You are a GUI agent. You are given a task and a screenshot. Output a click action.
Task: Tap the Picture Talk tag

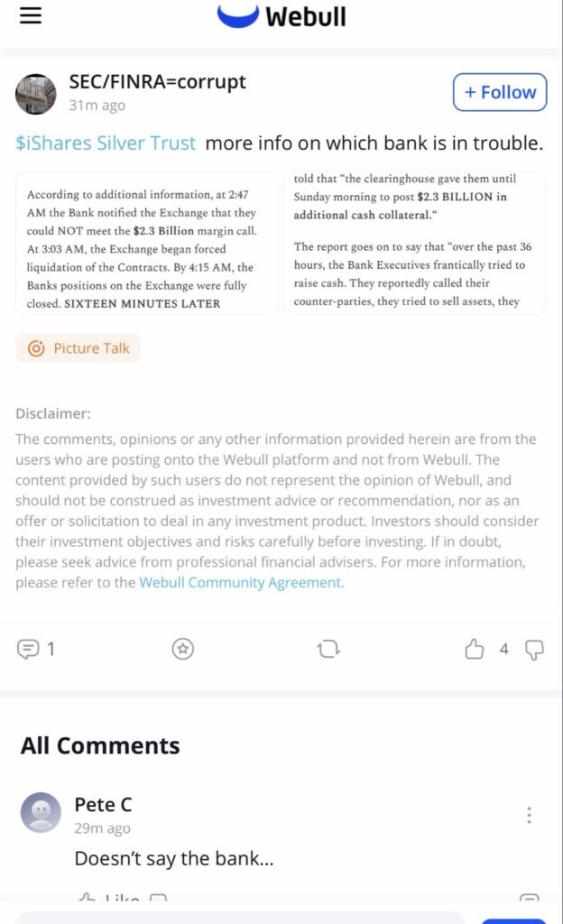point(78,348)
